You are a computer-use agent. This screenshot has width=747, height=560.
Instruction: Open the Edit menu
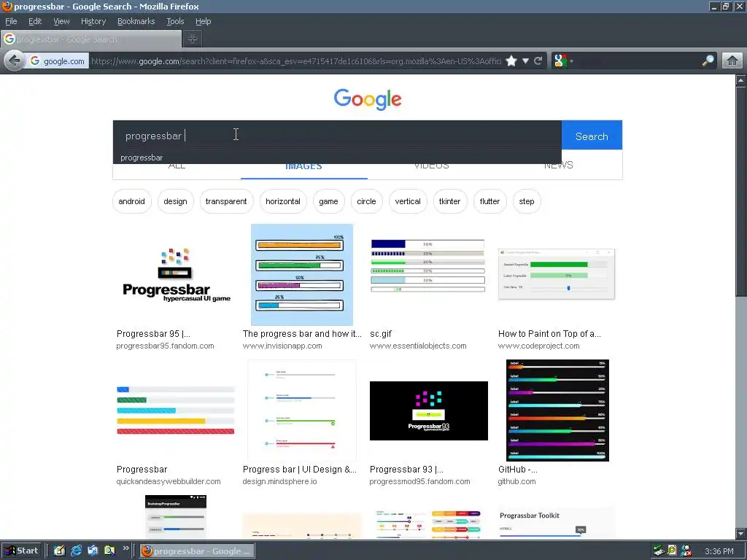pos(35,21)
